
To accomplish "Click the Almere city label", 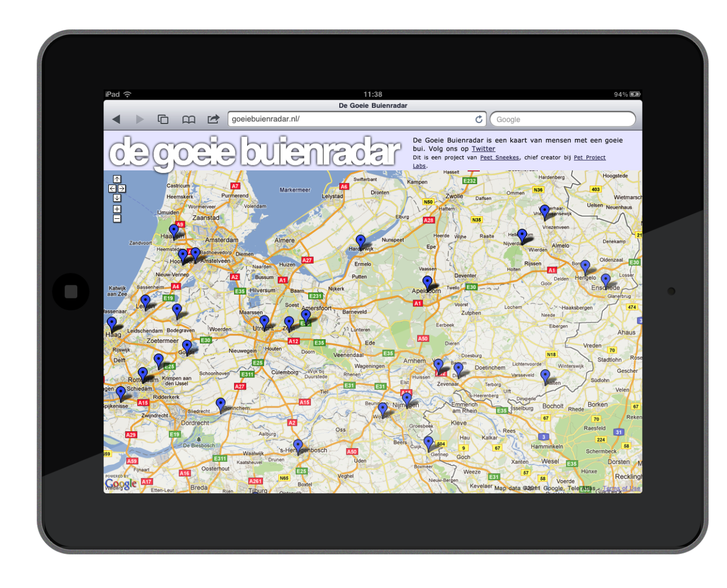I will pos(284,240).
